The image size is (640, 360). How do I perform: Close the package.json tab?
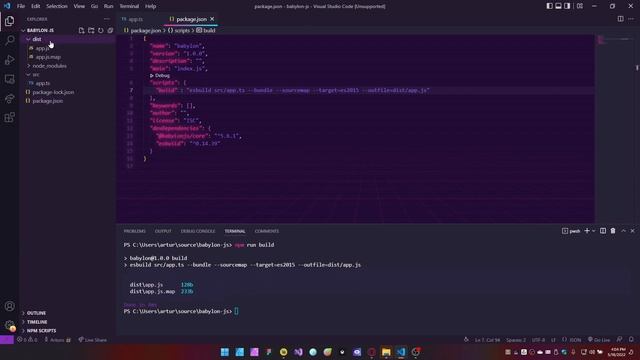click(x=212, y=19)
